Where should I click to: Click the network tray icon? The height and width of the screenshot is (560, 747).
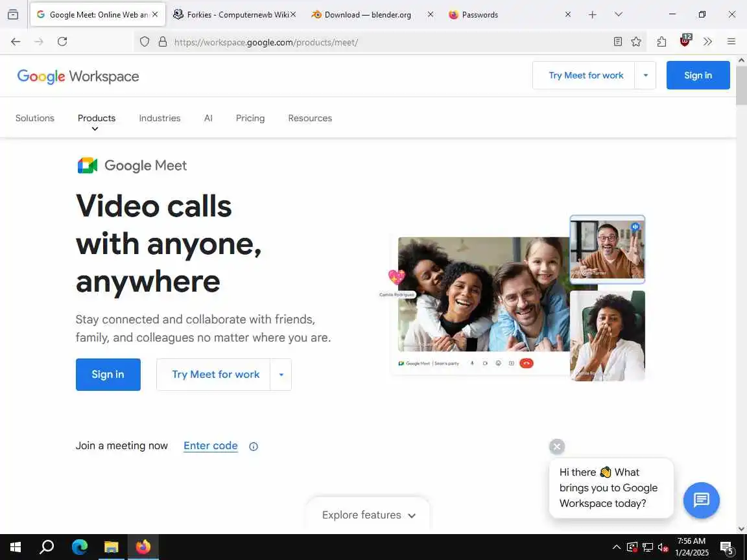point(647,547)
